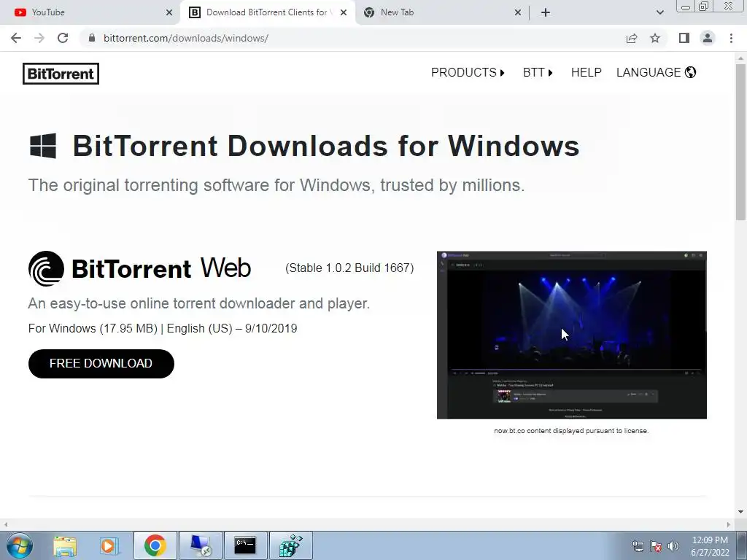
Task: Click 'now.bt.co content displayed pursuant to license' caption
Action: coord(571,431)
